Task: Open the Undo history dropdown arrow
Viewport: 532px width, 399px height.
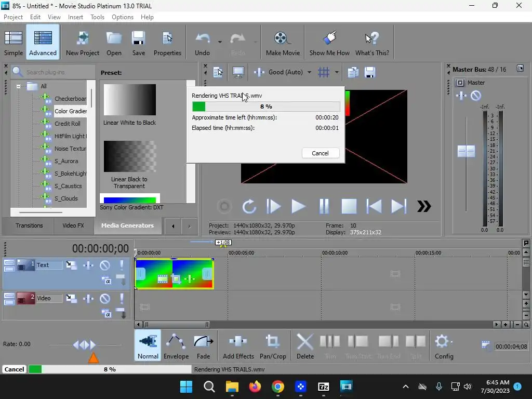Action: coord(220,42)
